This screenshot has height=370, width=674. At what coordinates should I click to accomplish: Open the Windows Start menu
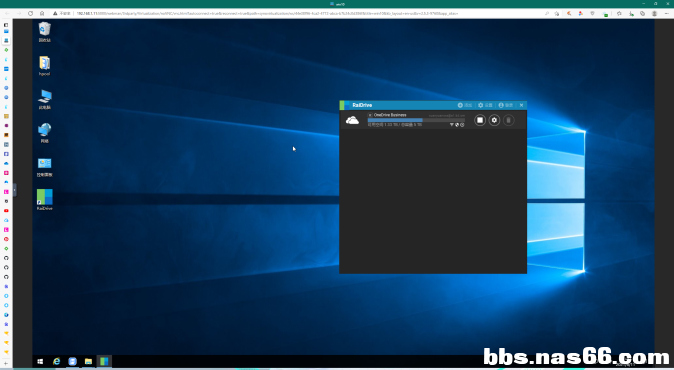[40, 361]
